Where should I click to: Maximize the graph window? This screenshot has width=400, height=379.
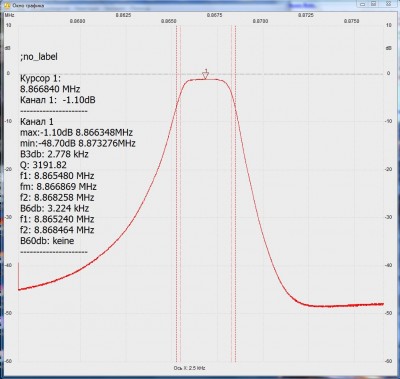pos(374,4)
